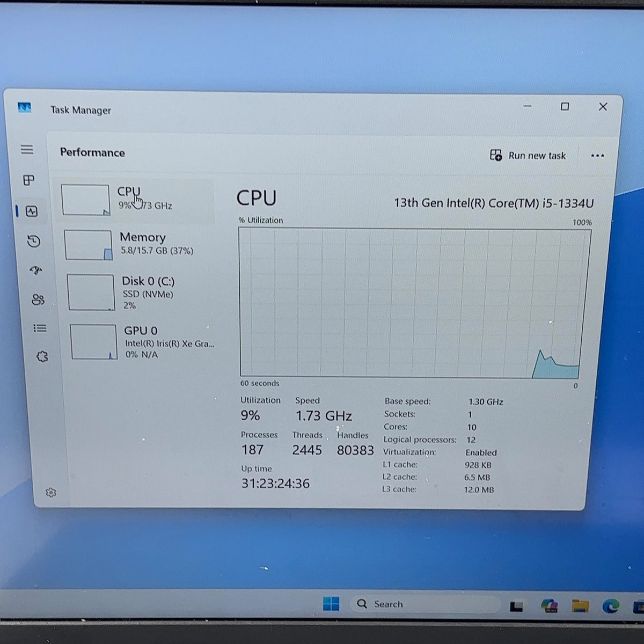Image resolution: width=644 pixels, height=644 pixels.
Task: Launch Microsoft Edge from the taskbar
Action: click(611, 606)
